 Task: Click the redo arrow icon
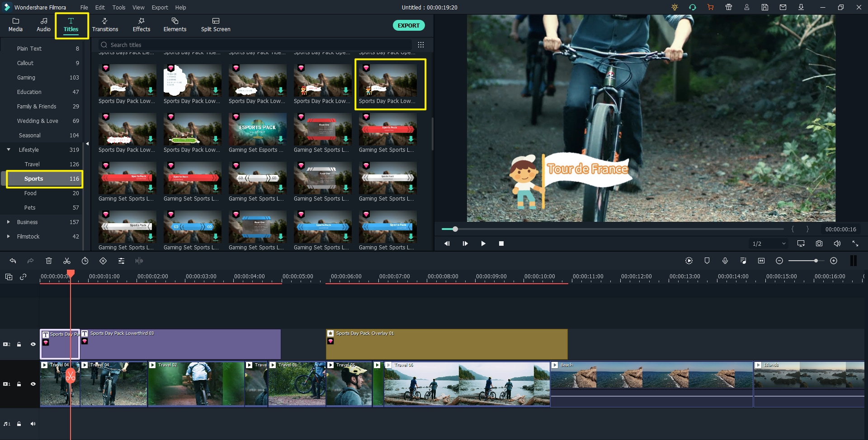pos(30,261)
